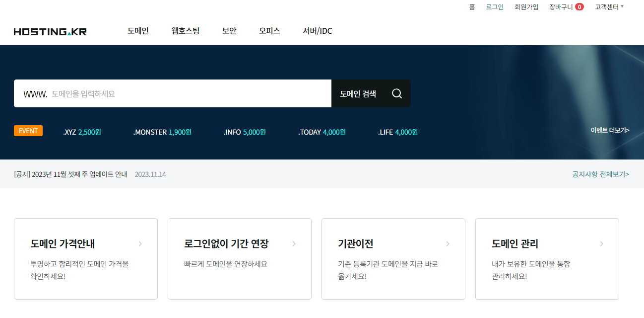Click the 로그인 link

click(x=495, y=7)
